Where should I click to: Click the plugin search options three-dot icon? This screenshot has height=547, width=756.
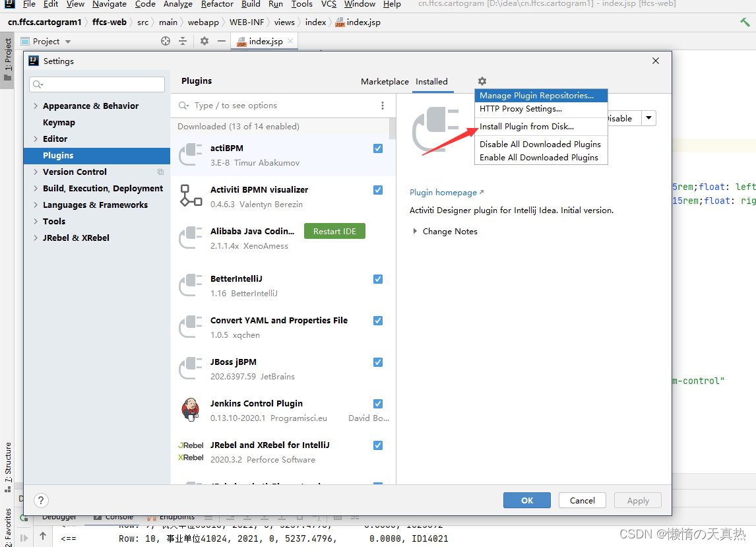pos(383,106)
